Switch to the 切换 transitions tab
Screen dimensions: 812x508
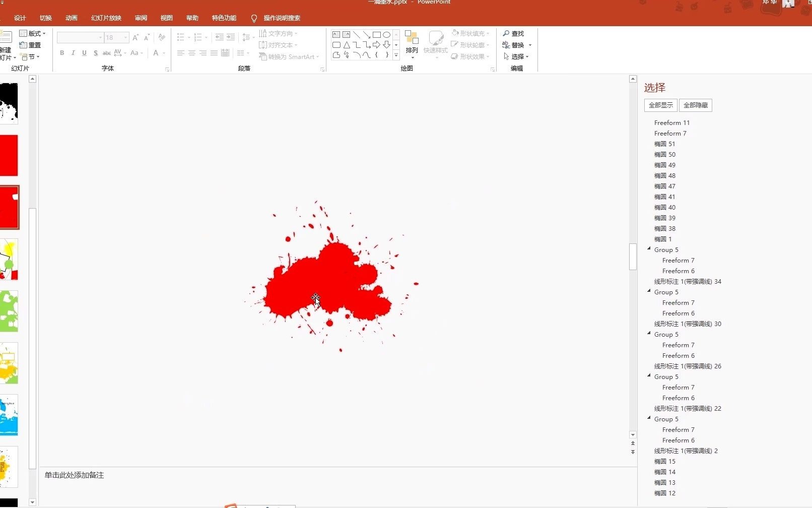pyautogui.click(x=46, y=18)
